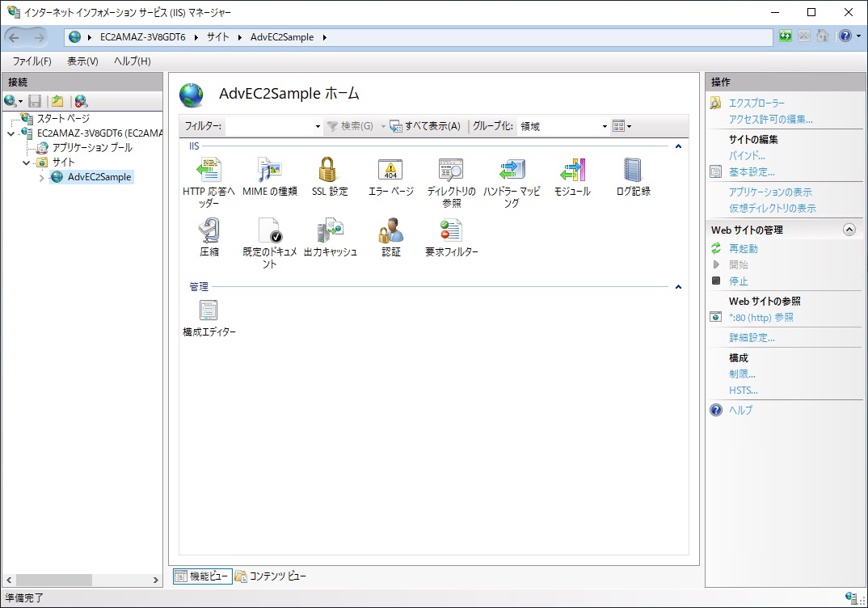The image size is (868, 608).
Task: Click the ヘルプ link in actions pane
Action: pos(740,410)
